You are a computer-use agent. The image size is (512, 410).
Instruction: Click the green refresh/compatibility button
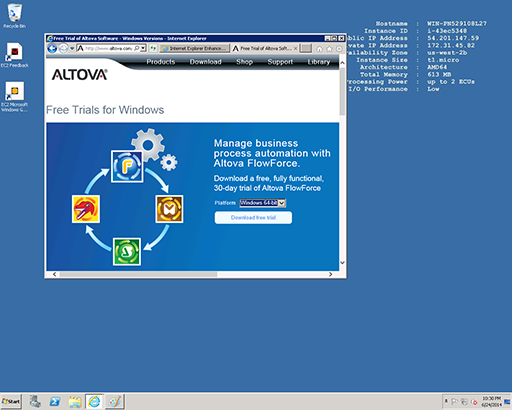153,48
